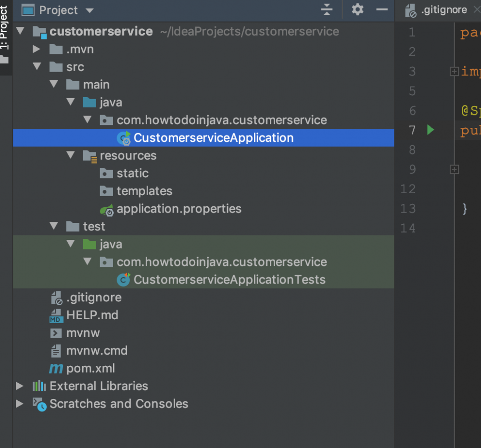
Task: Expand the Scratches and Consoles node
Action: pos(19,404)
